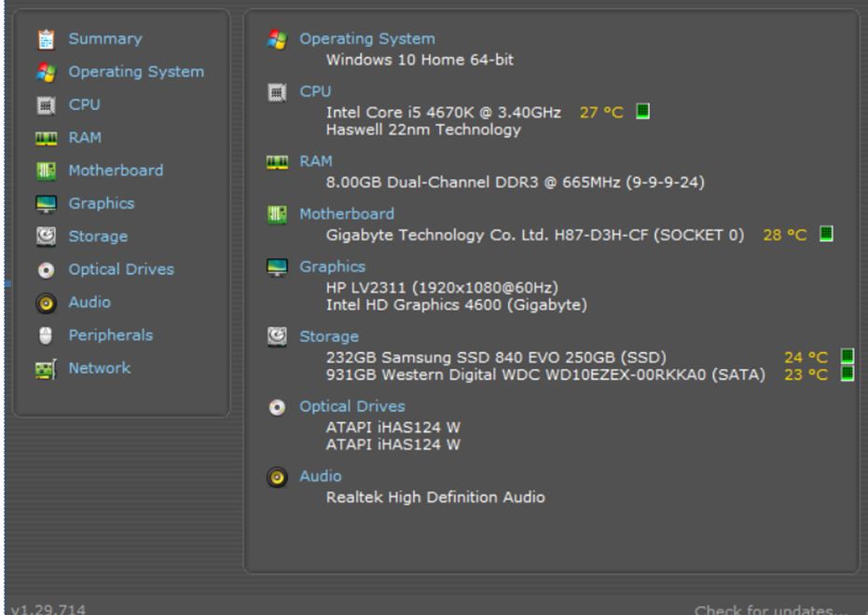Viewport: 868px width, 615px height.
Task: Open Operating System section in sidebar
Action: (x=136, y=72)
